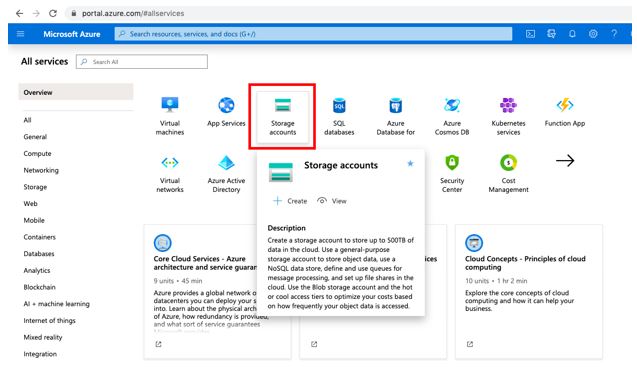Open Kubernetes services tile
The width and height of the screenshot is (637, 389).
pos(508,116)
